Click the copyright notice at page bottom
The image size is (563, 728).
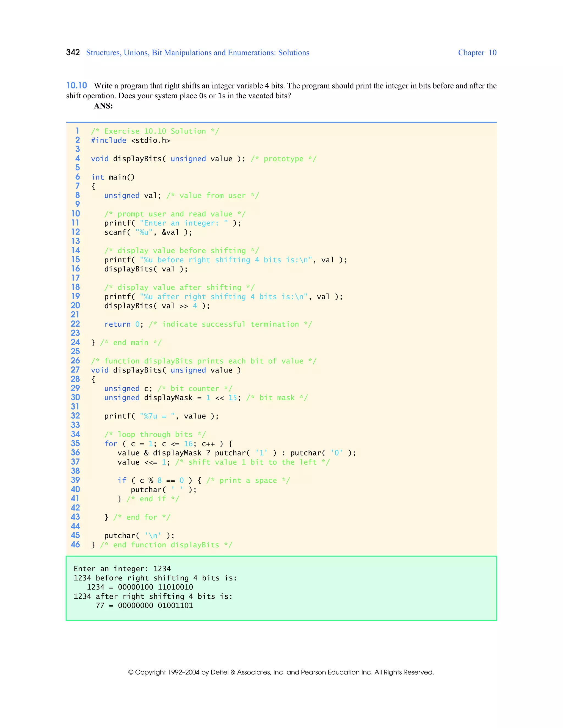281,672
